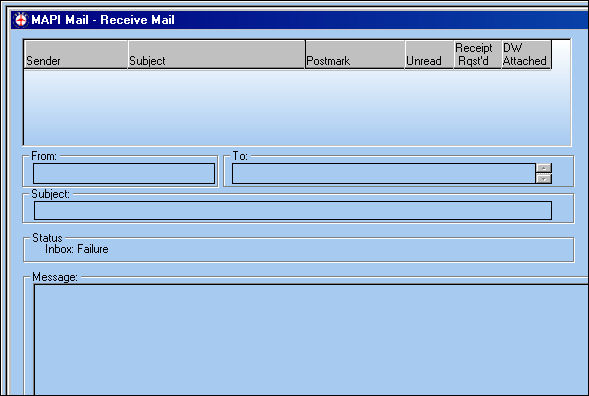Image resolution: width=589 pixels, height=396 pixels.
Task: Select the Unread column header
Action: [429, 54]
